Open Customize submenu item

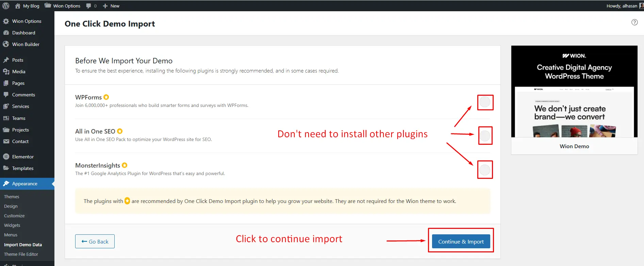click(x=14, y=216)
